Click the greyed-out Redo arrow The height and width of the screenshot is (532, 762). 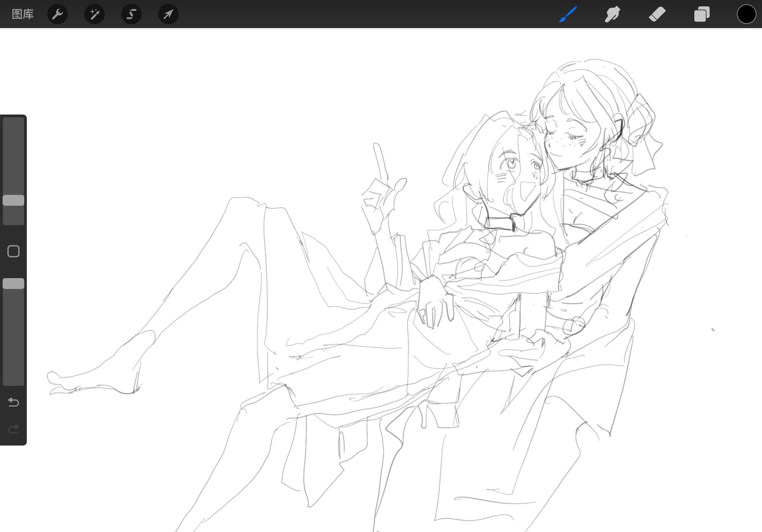13,429
